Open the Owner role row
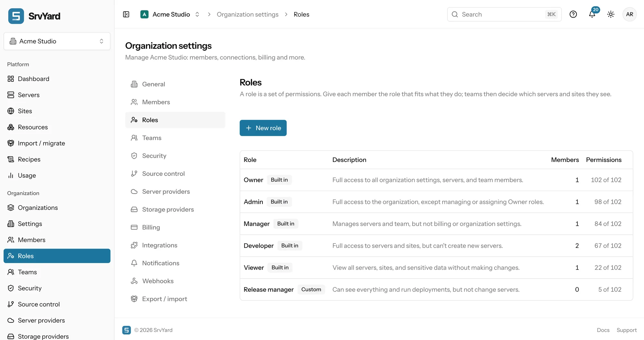The height and width of the screenshot is (340, 644). pos(436,180)
